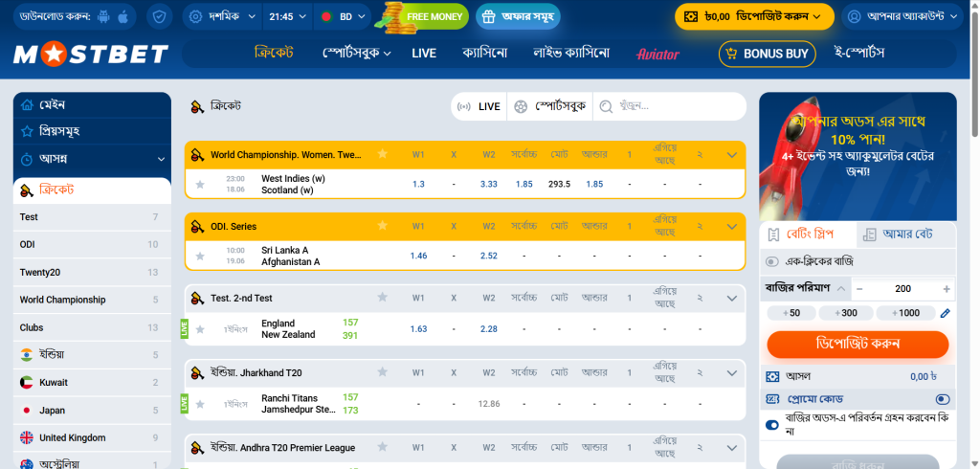The image size is (980, 469).
Task: Favorite the ODI Series league star
Action: (x=383, y=226)
